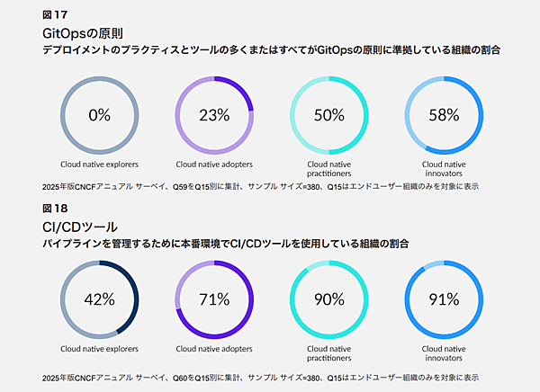The width and height of the screenshot is (540, 392).
Task: Click "Cloud native innovators" label under 91% chart
Action: coord(444,352)
